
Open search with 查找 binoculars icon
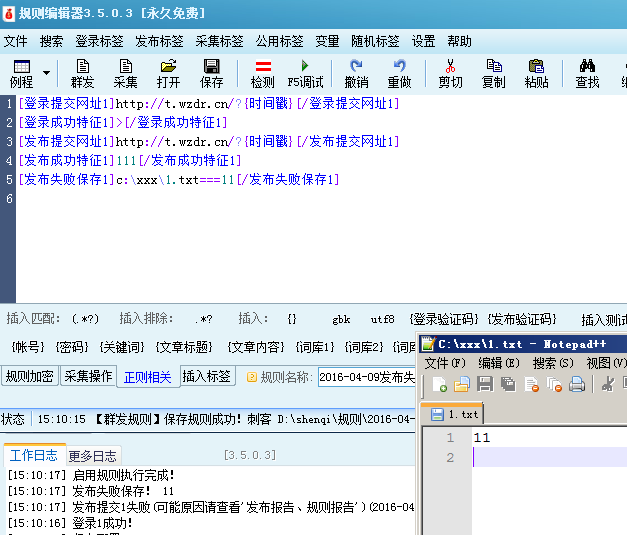point(587,74)
